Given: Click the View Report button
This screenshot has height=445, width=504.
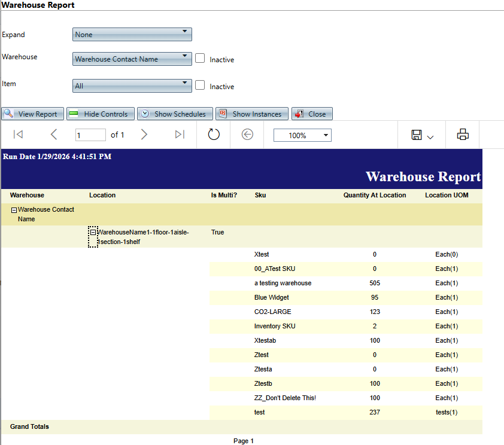Looking at the screenshot, I should (x=32, y=114).
